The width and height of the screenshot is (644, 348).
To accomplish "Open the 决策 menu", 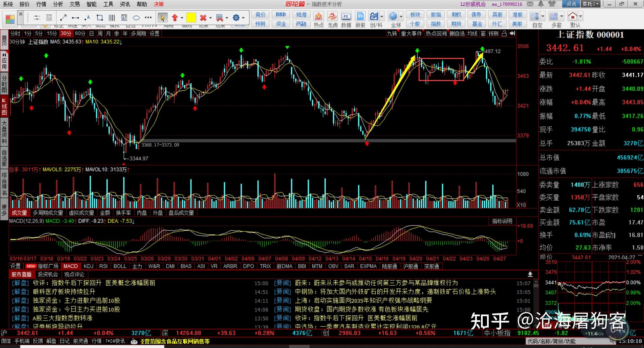I will pyautogui.click(x=159, y=4).
